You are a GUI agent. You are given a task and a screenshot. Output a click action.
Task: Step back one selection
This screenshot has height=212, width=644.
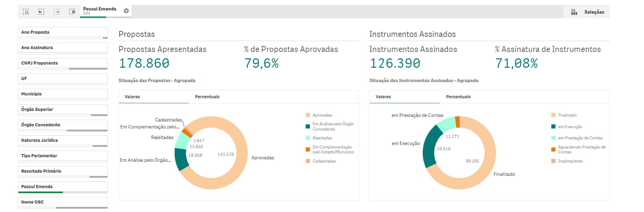coord(41,12)
